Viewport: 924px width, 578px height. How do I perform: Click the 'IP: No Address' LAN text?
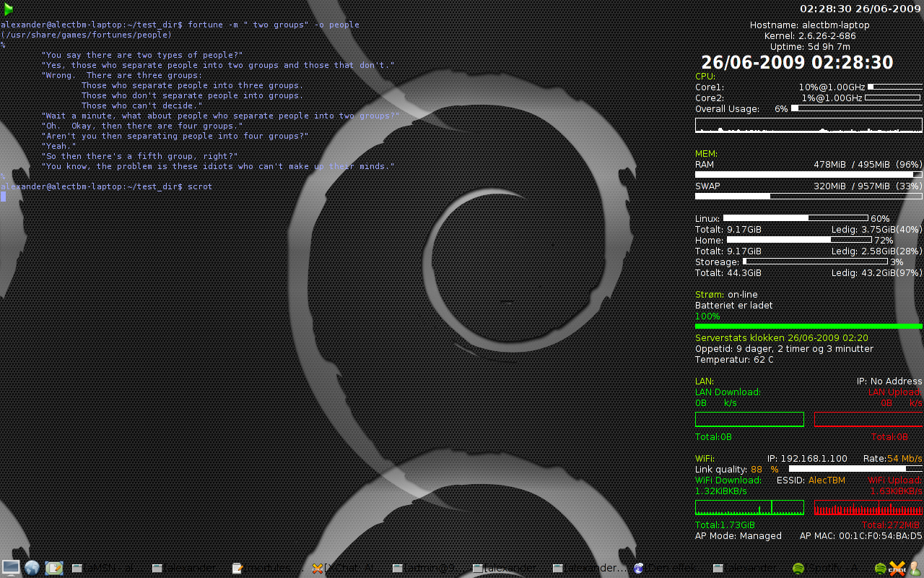(x=889, y=381)
